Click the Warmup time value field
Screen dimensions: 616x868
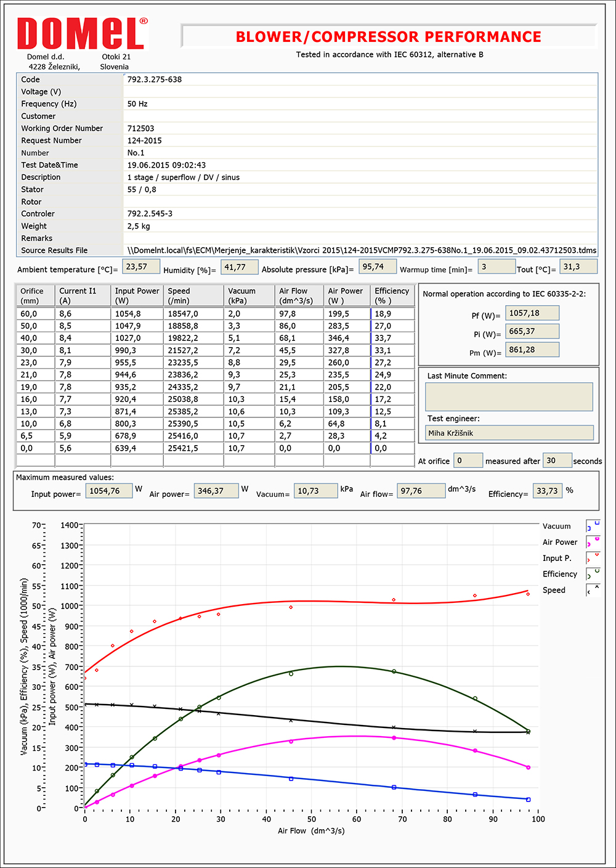point(496,267)
